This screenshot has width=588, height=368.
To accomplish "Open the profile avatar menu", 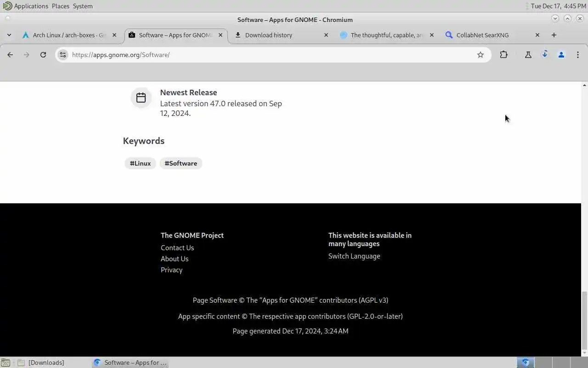I will (x=561, y=55).
